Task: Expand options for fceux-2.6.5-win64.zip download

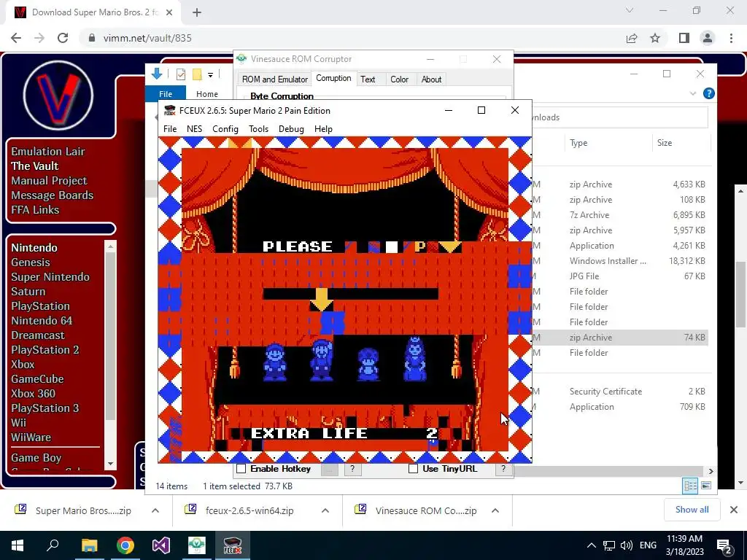Action: (325, 510)
